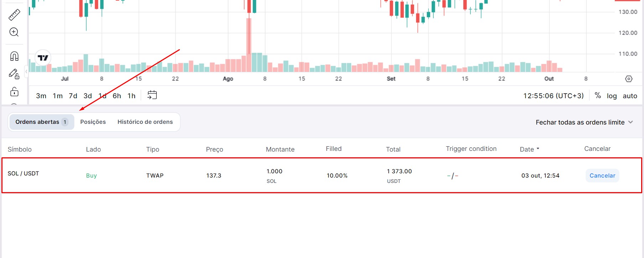Screen dimensions: 644x258
Task: Click the TradingView logo badge
Action: tap(43, 58)
